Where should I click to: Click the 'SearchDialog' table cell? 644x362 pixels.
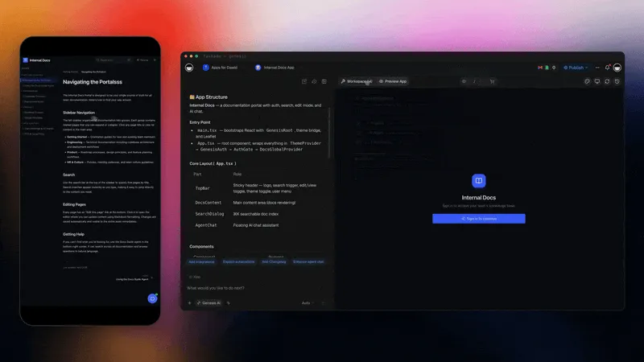coord(209,214)
